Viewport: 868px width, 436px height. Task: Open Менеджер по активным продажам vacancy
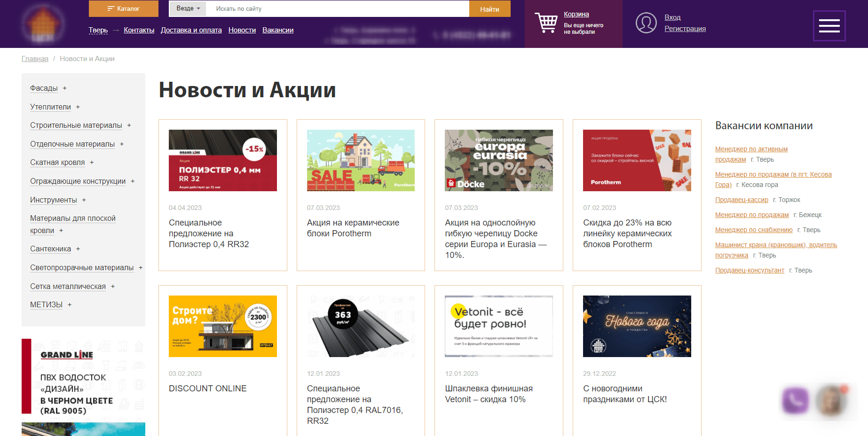(751, 154)
